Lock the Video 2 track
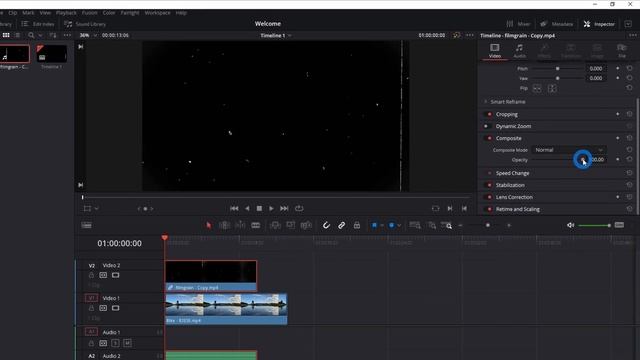Image resolution: width=640 pixels, height=360 pixels. pos(91,275)
